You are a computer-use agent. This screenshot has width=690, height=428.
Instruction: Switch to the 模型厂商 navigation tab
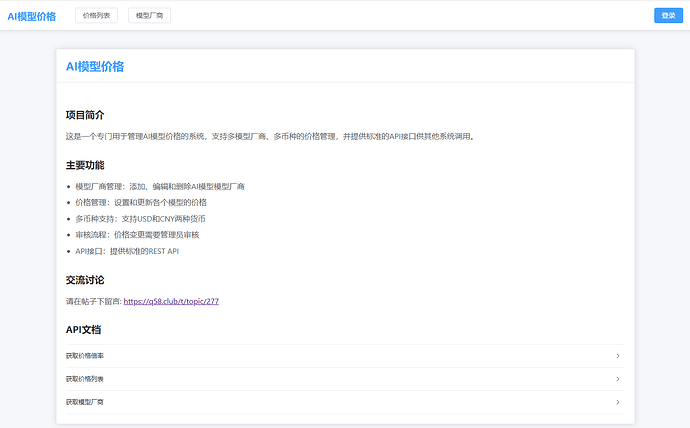[150, 16]
